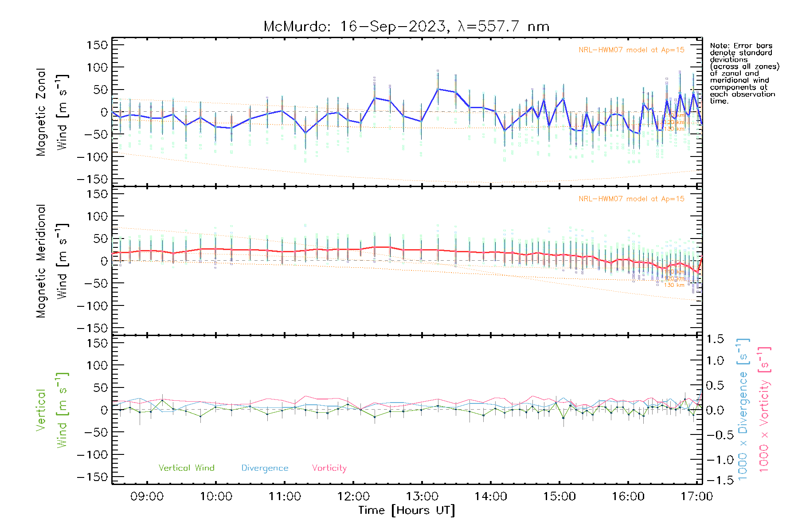Click the '130 km' label in the zonal panel

(x=674, y=129)
